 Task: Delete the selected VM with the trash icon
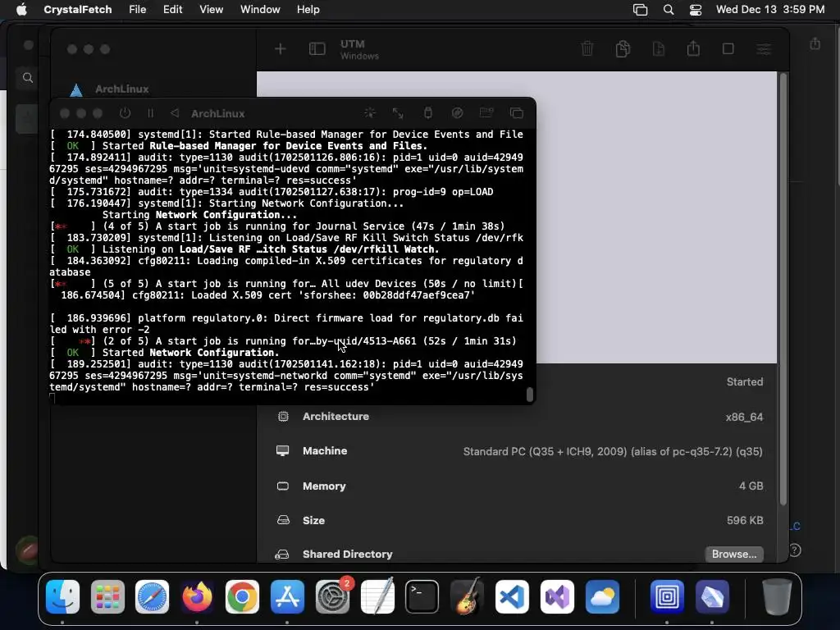(587, 48)
